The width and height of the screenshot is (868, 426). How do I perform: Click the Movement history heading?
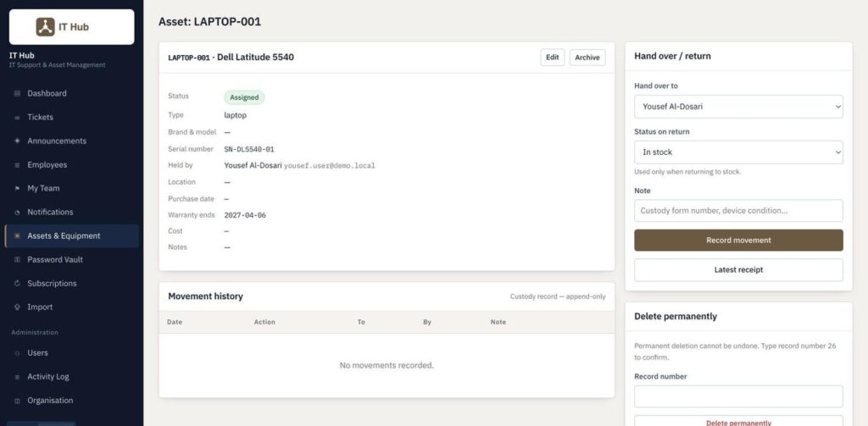point(205,296)
